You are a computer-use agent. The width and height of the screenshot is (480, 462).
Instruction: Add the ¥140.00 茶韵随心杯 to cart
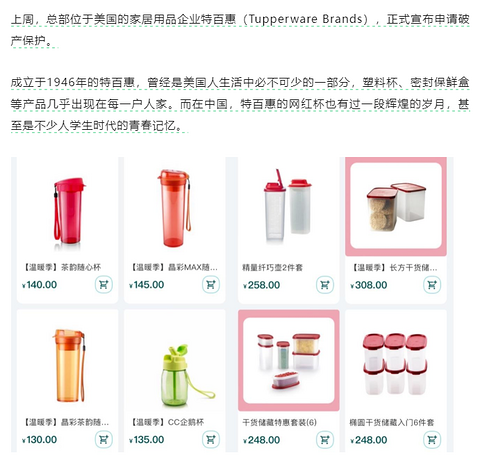pos(104,285)
